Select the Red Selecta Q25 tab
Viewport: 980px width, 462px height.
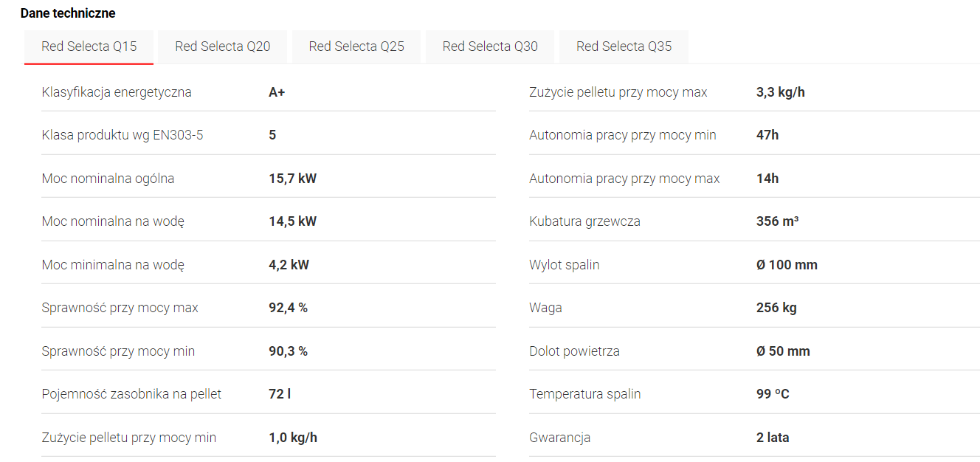coord(356,46)
